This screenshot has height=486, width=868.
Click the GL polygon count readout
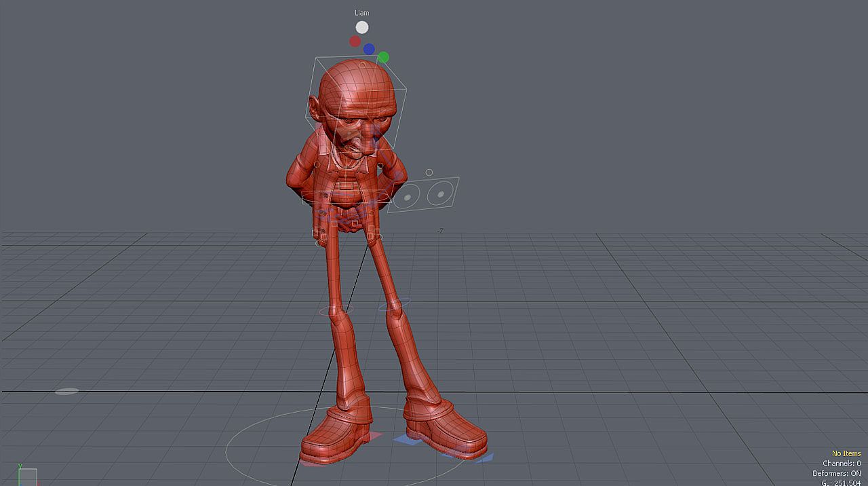(x=841, y=483)
